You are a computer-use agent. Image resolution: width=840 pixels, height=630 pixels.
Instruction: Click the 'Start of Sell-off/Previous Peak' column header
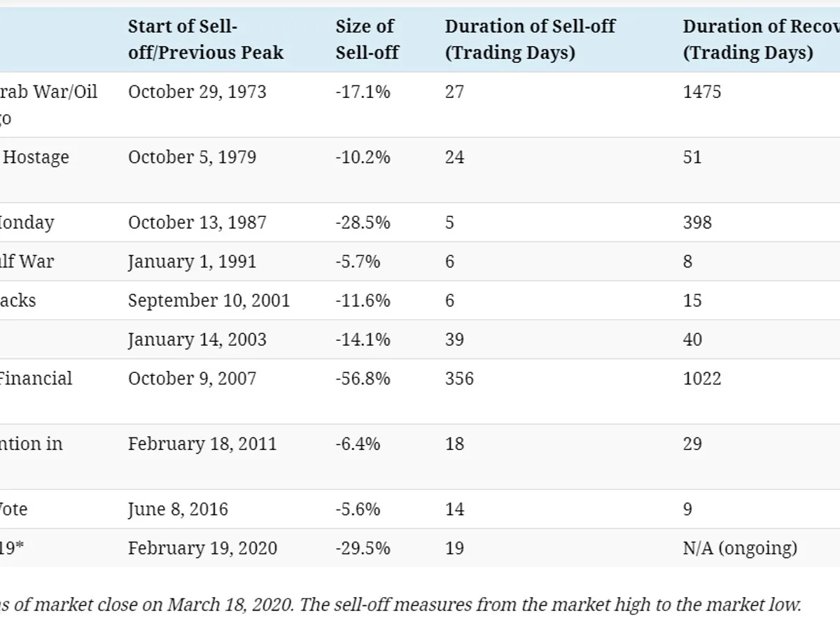[x=206, y=39]
